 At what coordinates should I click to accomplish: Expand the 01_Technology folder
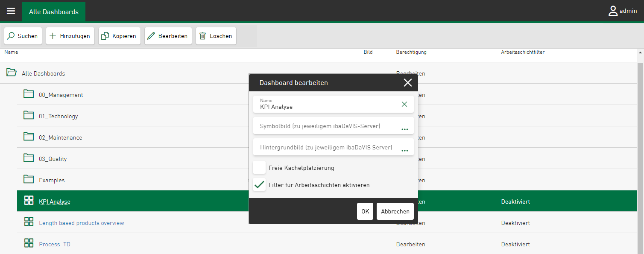pyautogui.click(x=29, y=115)
